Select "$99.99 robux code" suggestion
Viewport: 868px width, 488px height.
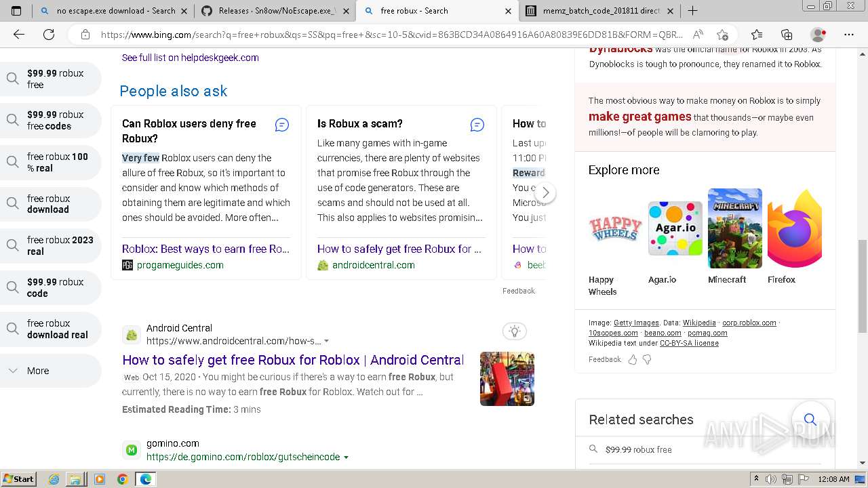click(x=51, y=287)
